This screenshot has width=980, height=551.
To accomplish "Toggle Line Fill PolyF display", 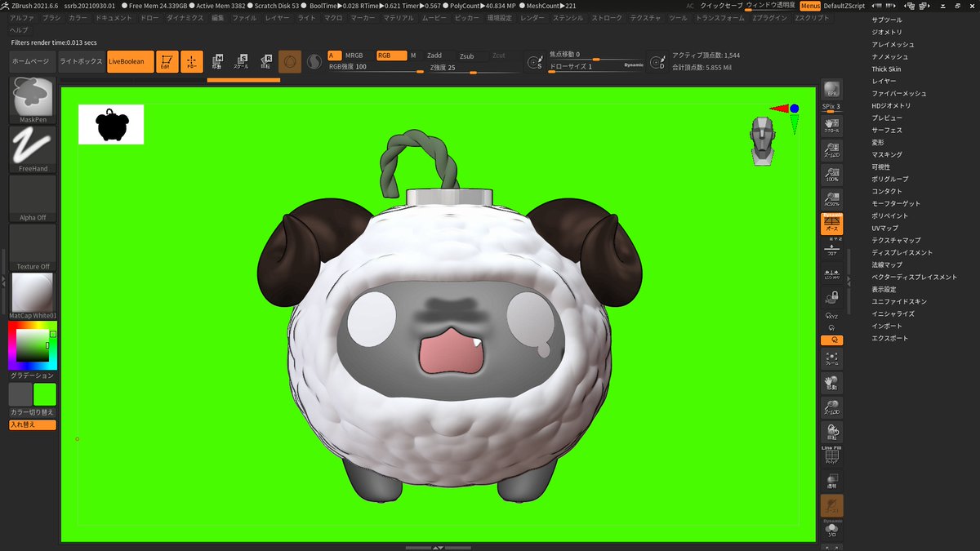I will point(832,457).
